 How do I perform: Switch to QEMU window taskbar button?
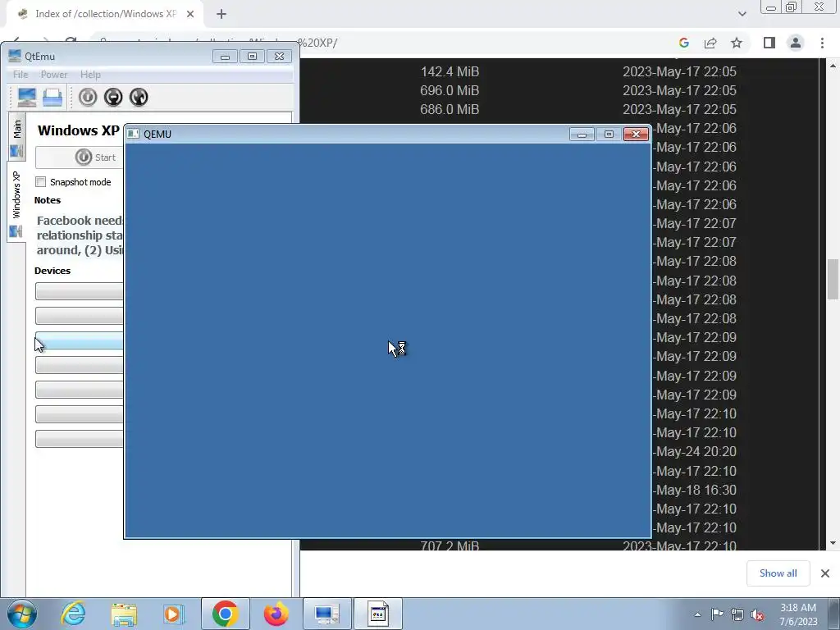coord(377,614)
